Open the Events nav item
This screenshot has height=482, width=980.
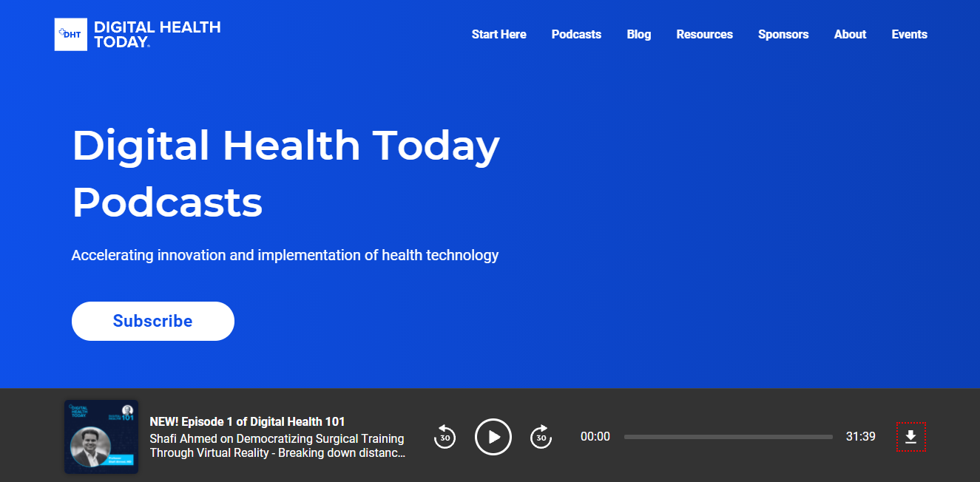click(x=909, y=35)
